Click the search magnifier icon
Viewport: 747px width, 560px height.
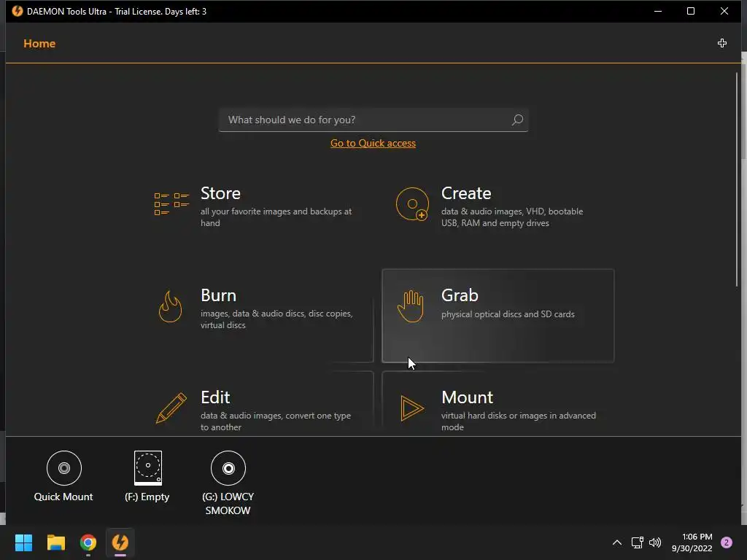pos(517,120)
